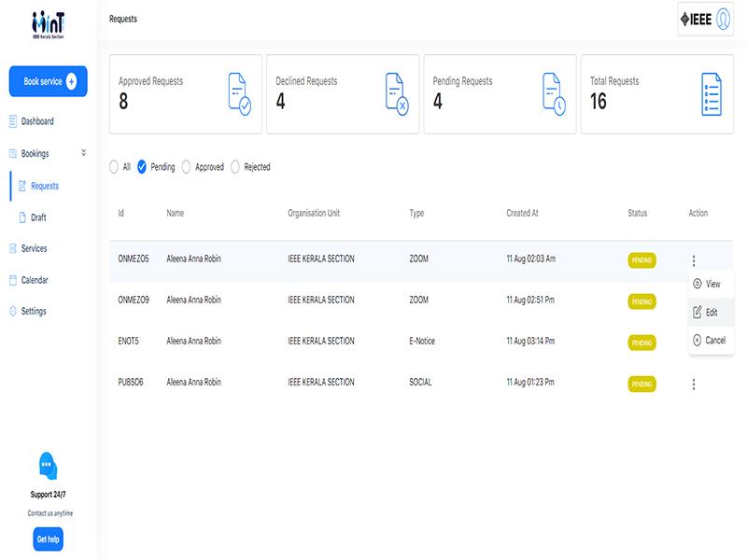Open action menu for PUBSO6 row

pyautogui.click(x=694, y=384)
